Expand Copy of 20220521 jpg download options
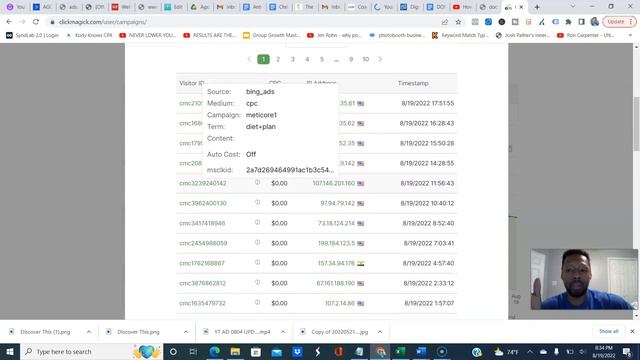The width and height of the screenshot is (640, 360). (380, 332)
